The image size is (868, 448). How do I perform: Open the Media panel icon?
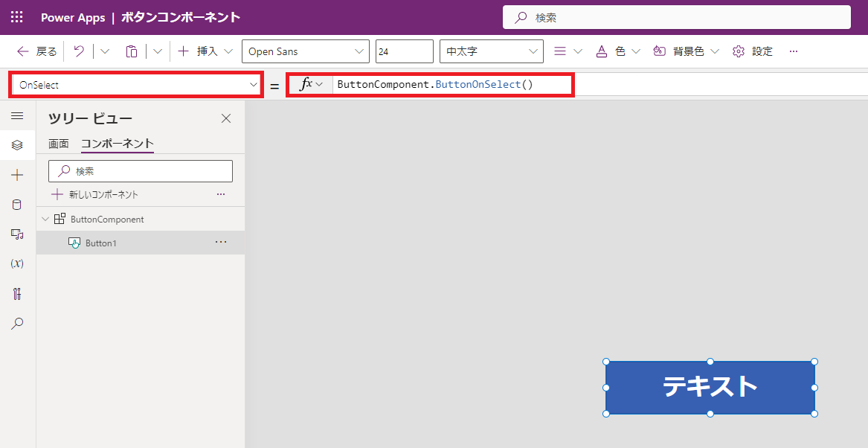coord(17,234)
